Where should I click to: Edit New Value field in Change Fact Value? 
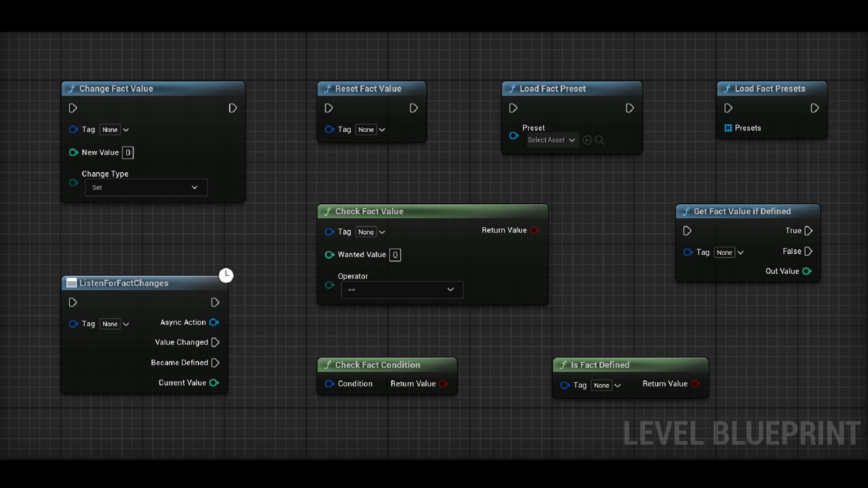click(127, 152)
